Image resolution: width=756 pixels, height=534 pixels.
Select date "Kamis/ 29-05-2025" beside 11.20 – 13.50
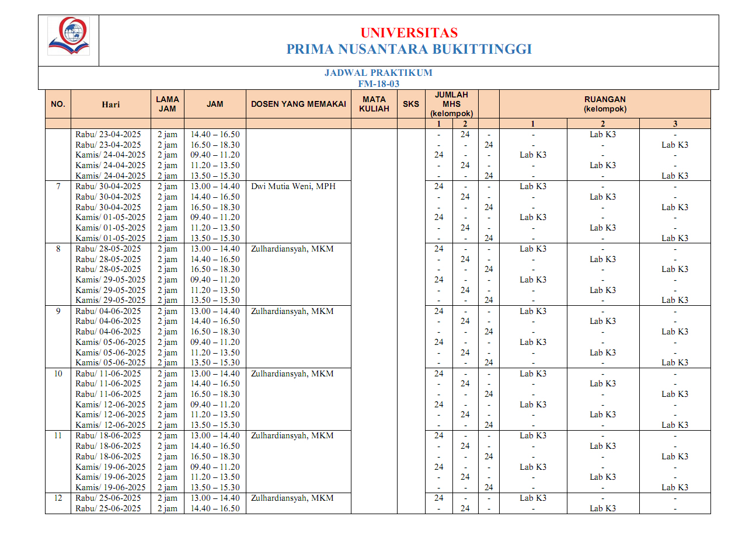click(110, 290)
